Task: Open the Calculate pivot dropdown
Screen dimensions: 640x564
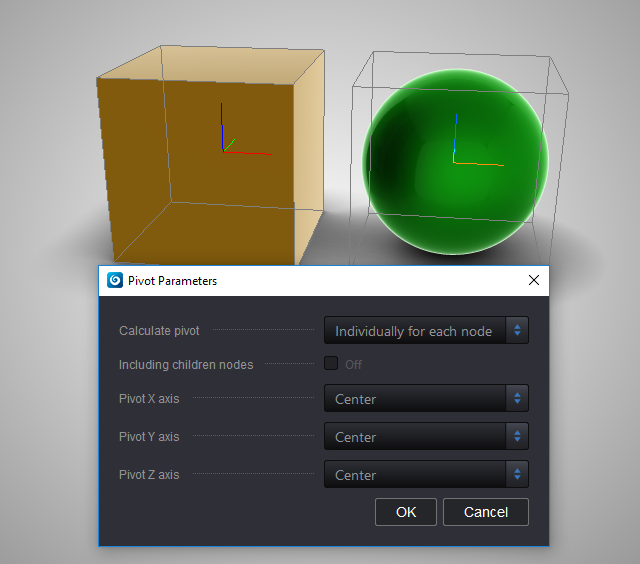Action: click(x=426, y=330)
